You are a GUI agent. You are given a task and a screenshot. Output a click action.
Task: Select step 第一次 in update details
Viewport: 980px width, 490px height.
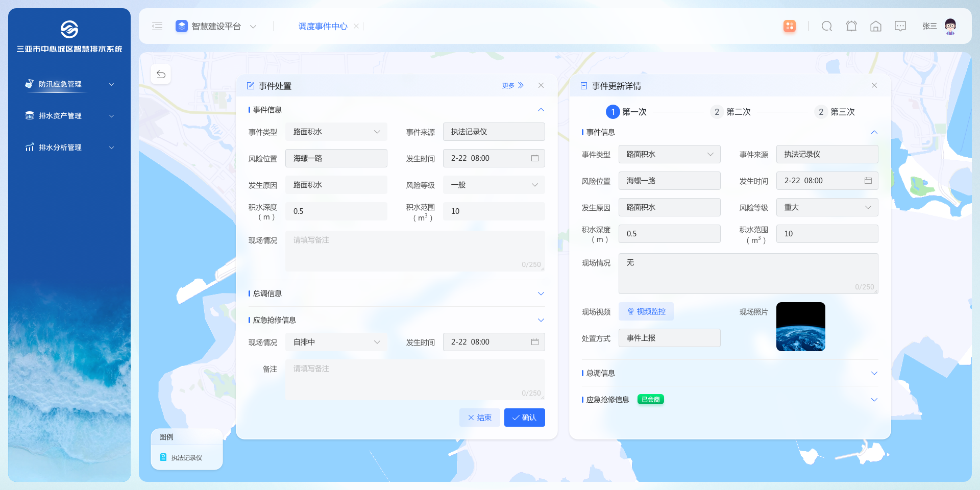(x=626, y=112)
